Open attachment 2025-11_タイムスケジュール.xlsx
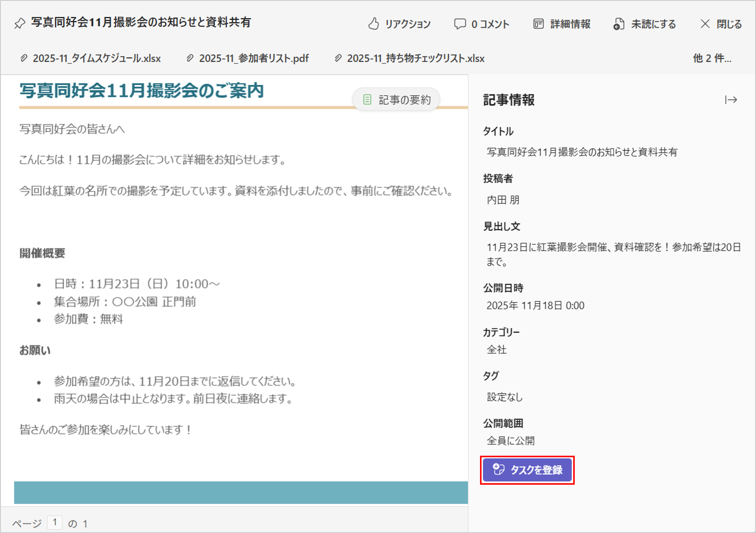This screenshot has width=756, height=533. coord(96,59)
